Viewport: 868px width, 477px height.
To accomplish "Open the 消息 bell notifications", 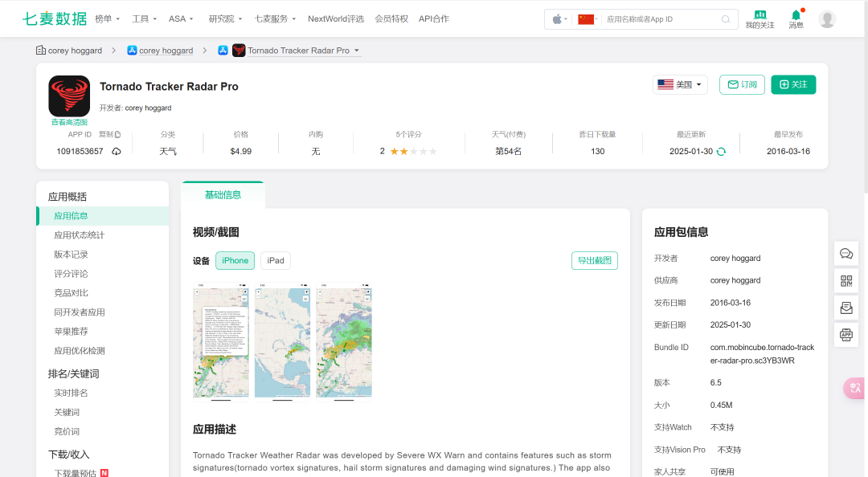I will [796, 19].
